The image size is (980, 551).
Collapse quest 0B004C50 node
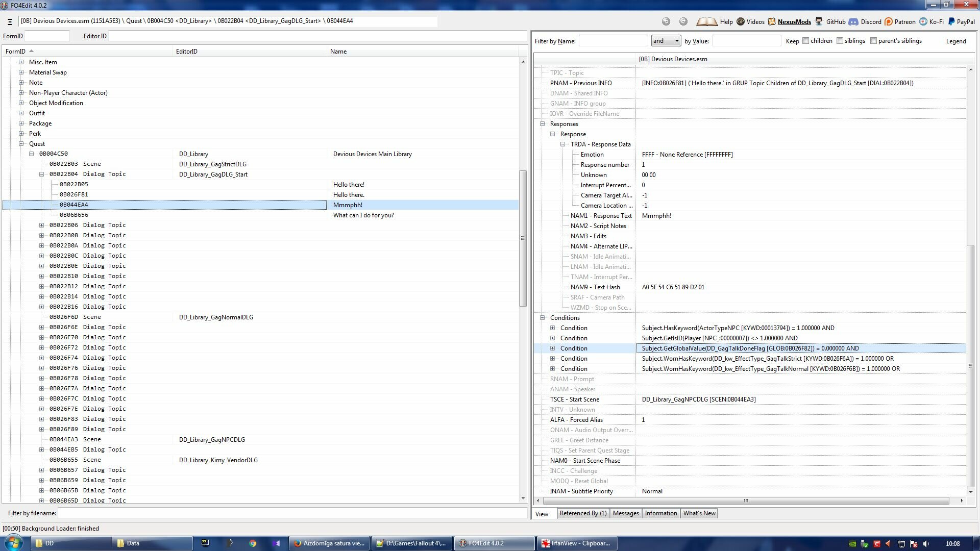coord(32,154)
